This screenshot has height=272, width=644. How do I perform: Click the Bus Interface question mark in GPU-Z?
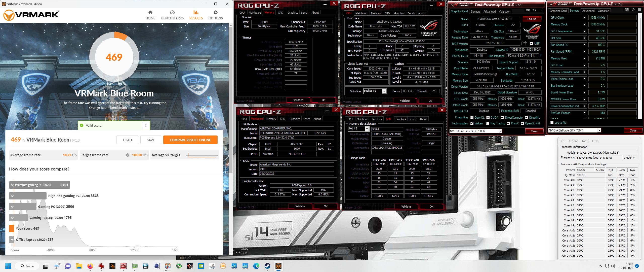[540, 56]
